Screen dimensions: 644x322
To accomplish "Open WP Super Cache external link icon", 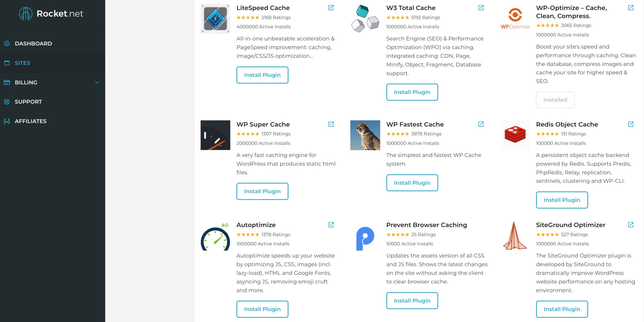I will tap(331, 124).
